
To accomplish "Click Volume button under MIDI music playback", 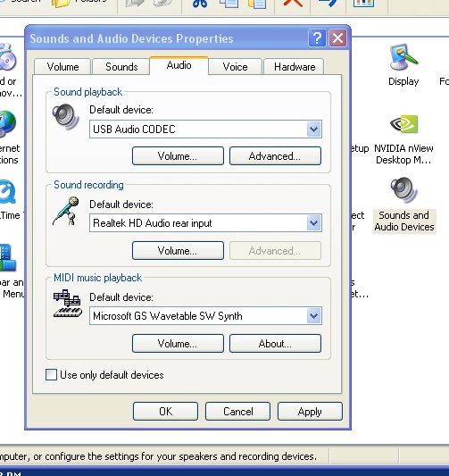I will (x=178, y=344).
